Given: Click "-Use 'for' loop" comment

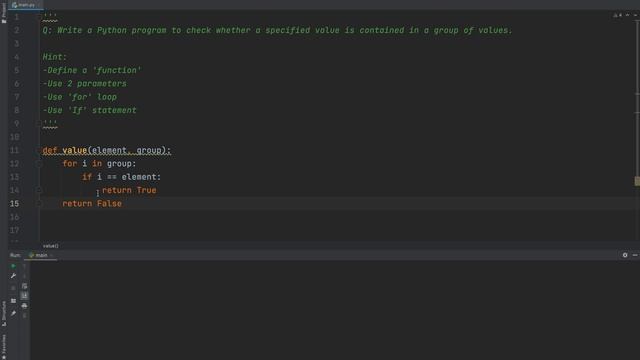Looking at the screenshot, I should click(x=80, y=97).
